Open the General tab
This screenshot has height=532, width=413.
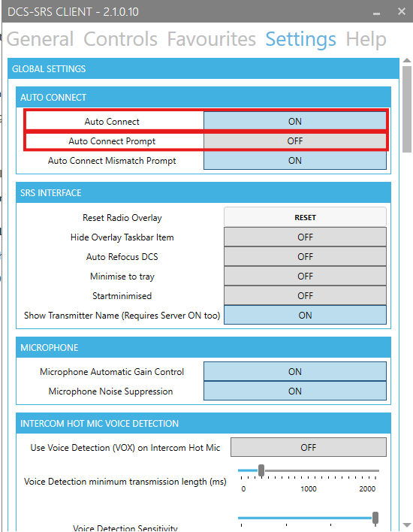click(40, 38)
